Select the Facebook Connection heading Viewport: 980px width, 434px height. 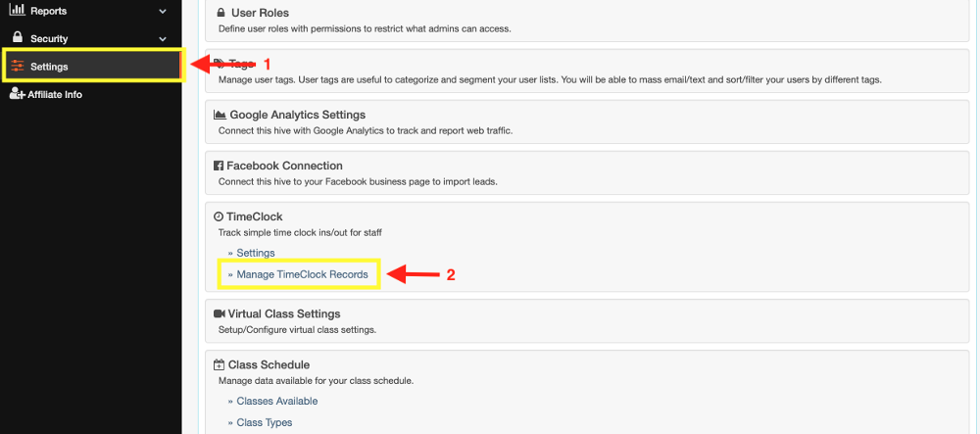point(284,166)
